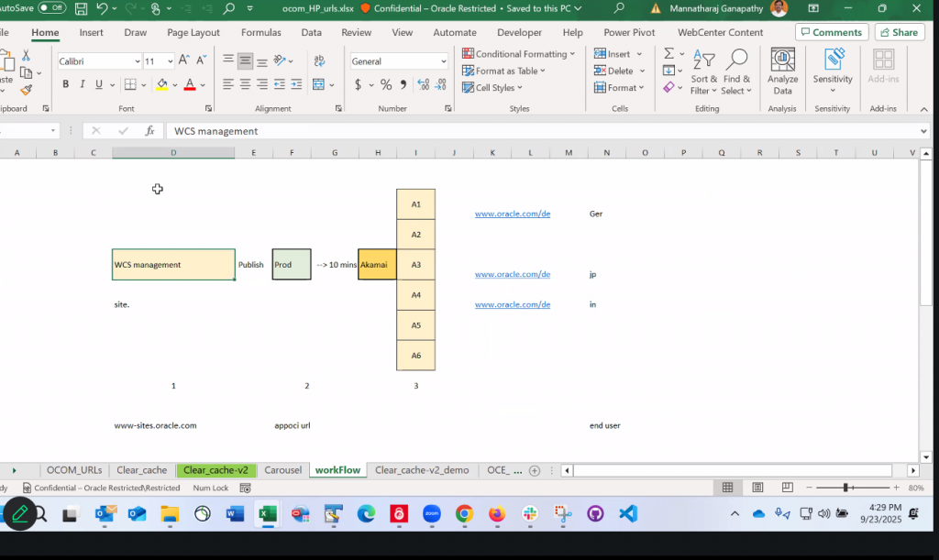
Task: Decrease font size with smaller A icon
Action: pos(201,60)
